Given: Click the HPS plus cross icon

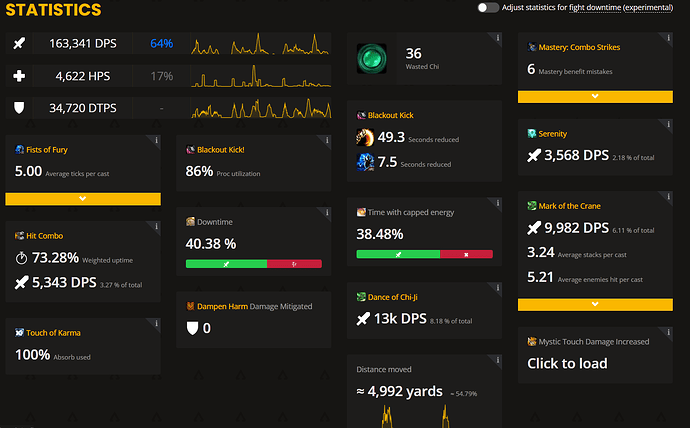Looking at the screenshot, I should point(19,76).
